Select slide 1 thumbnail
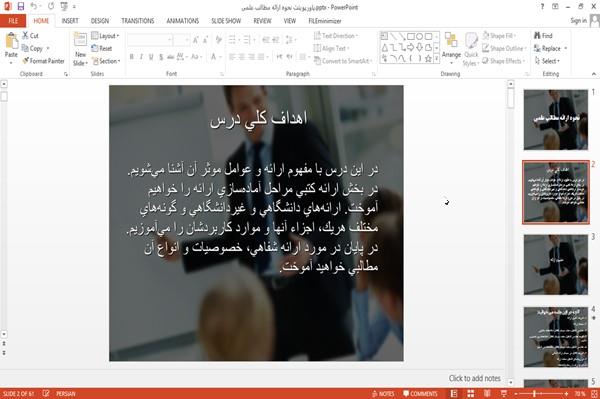This screenshot has height=399, width=600. [x=556, y=120]
